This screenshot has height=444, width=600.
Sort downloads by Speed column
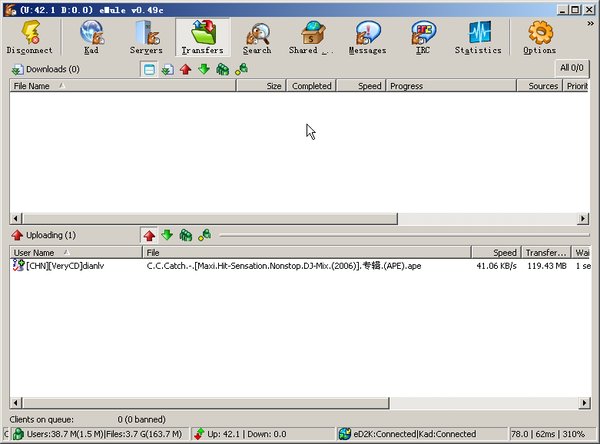tap(361, 86)
